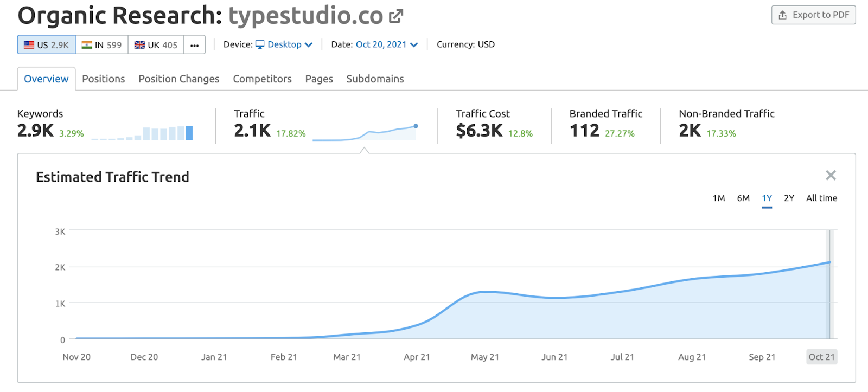Screen dimensions: 868x392
Task: Open the Position Changes tab
Action: click(178, 79)
